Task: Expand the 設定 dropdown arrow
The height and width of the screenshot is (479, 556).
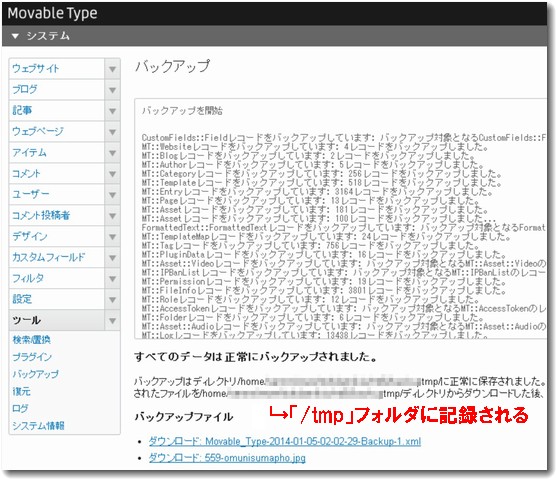Action: 112,300
